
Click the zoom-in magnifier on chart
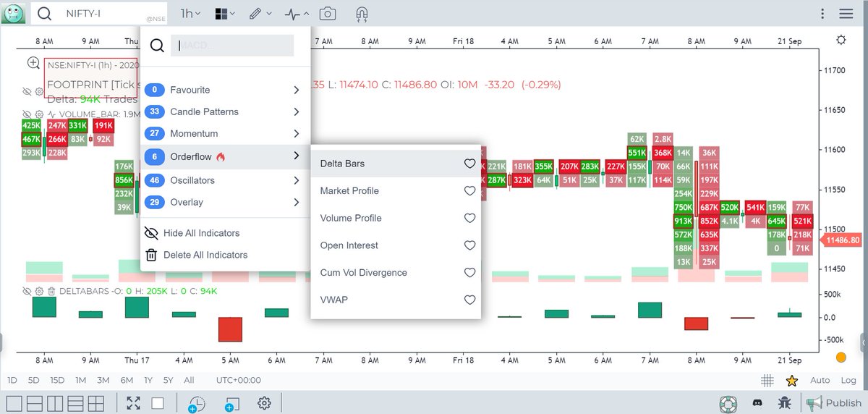click(33, 64)
